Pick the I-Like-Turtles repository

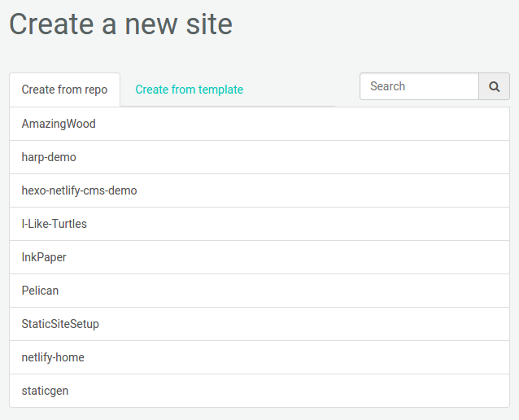pos(55,224)
